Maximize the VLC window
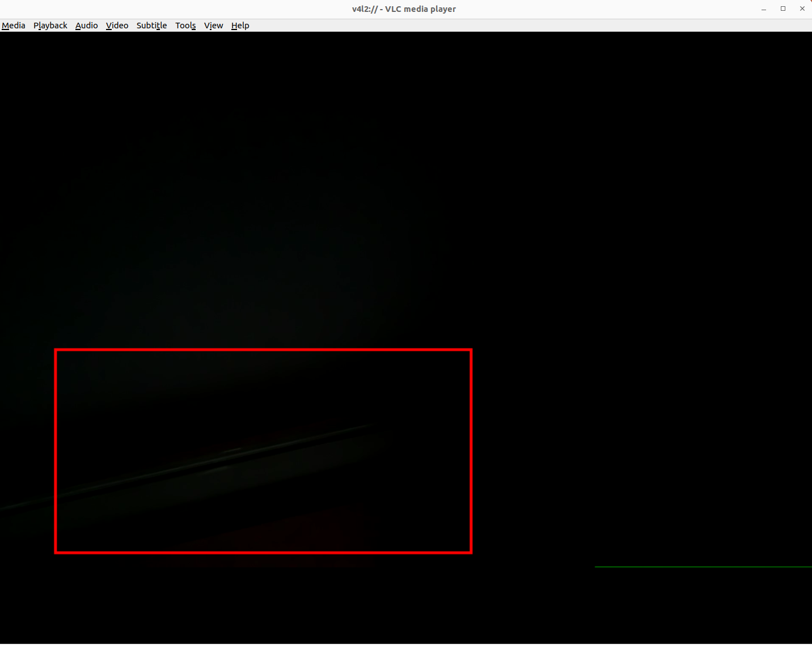Image resolution: width=812 pixels, height=645 pixels. pyautogui.click(x=783, y=9)
